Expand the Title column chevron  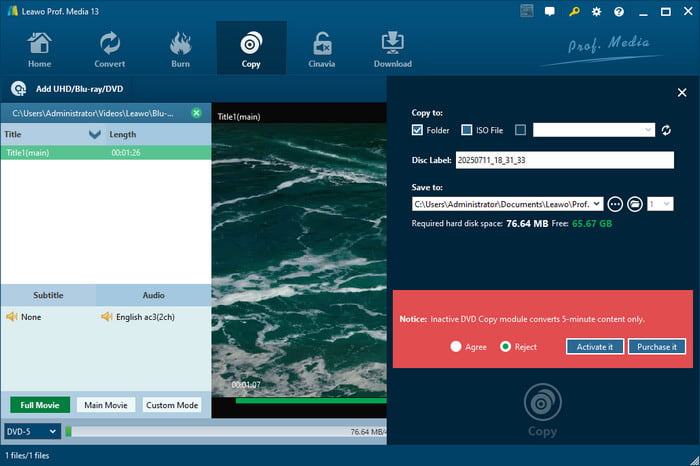95,134
